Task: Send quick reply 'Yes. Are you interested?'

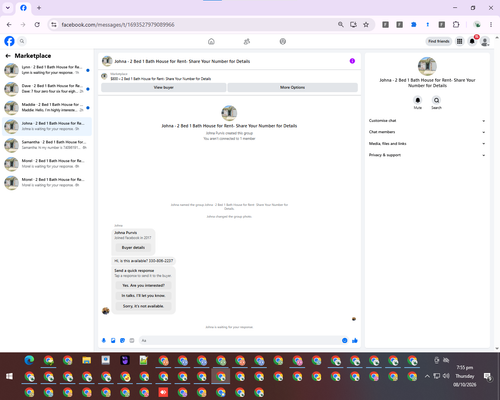Action: 143,285
